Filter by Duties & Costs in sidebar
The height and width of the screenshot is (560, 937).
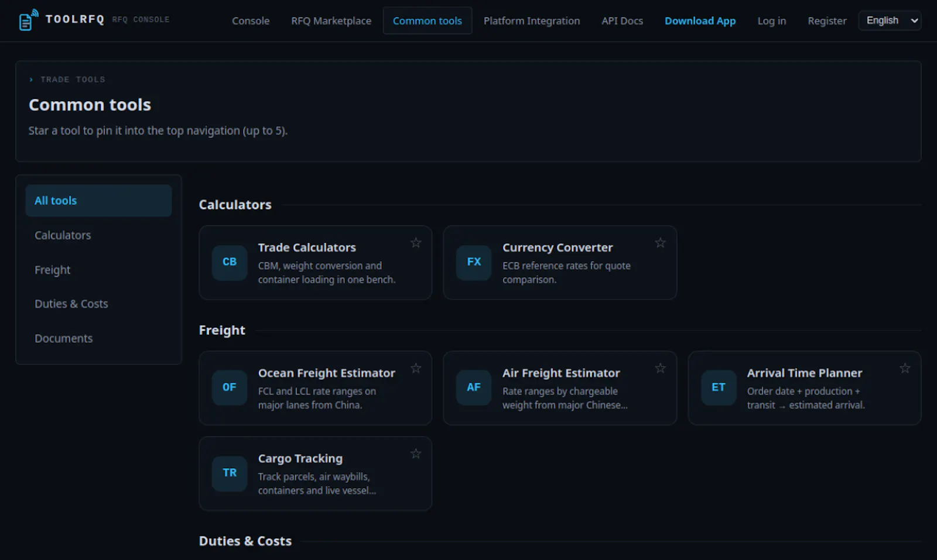coord(98,304)
